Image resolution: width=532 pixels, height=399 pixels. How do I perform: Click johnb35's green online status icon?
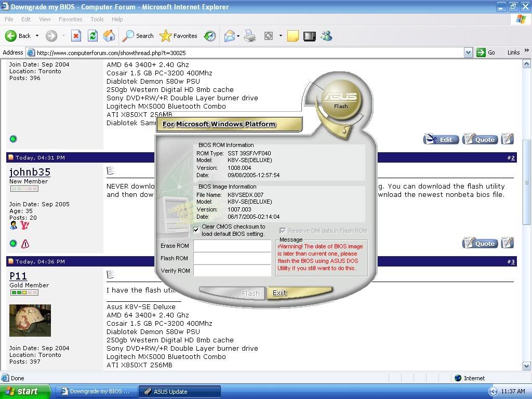point(13,243)
